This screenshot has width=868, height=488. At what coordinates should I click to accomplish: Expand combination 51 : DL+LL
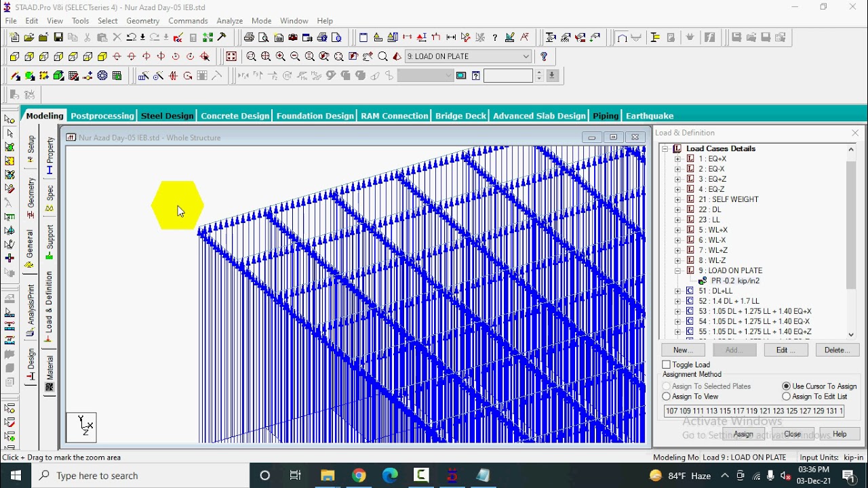pos(677,291)
